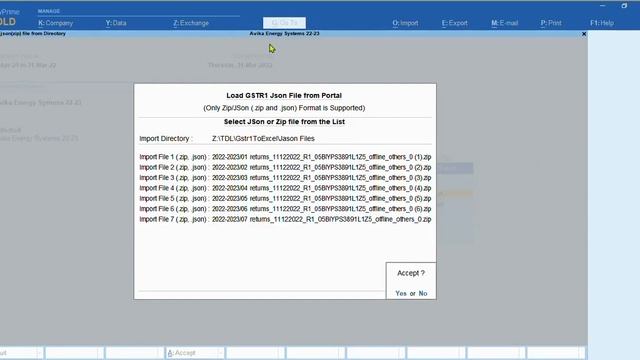Choose No in the Accept prompt
The image size is (640, 360).
pyautogui.click(x=423, y=293)
